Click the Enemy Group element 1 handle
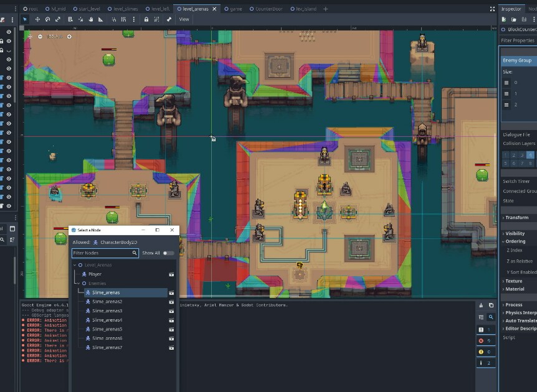The height and width of the screenshot is (392, 537). (506, 94)
